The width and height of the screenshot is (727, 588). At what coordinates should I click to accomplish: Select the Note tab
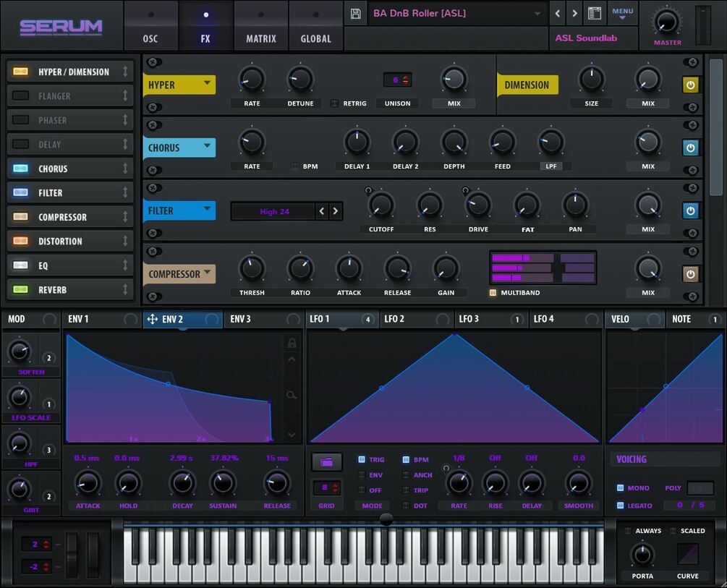pyautogui.click(x=694, y=319)
